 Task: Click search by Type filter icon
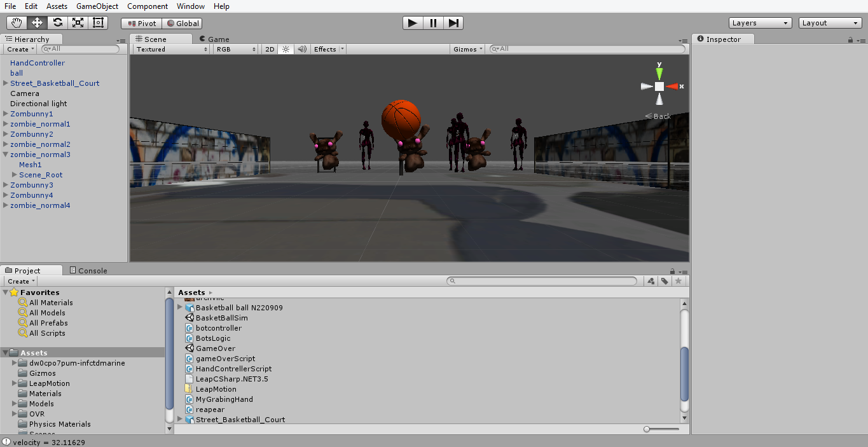click(651, 281)
